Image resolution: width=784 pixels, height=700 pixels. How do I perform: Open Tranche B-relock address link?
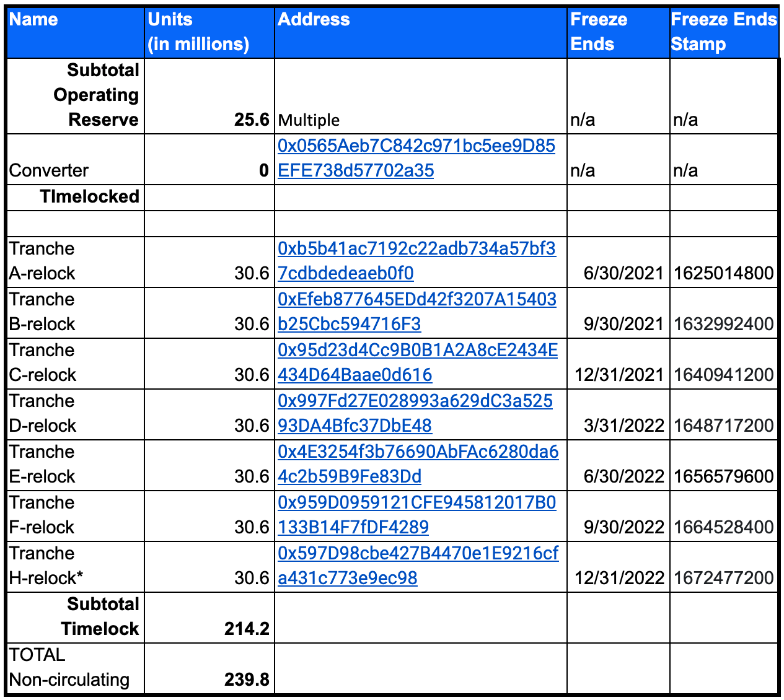416,312
